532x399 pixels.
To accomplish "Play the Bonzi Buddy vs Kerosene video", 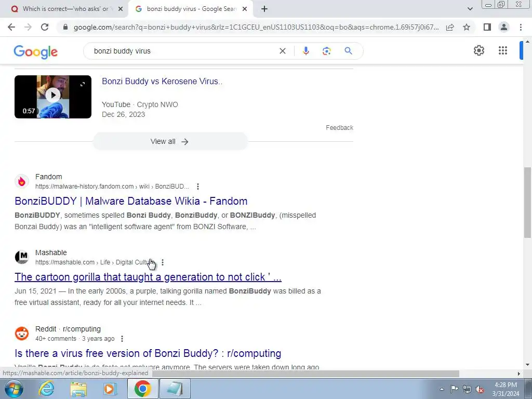I will pos(53,97).
